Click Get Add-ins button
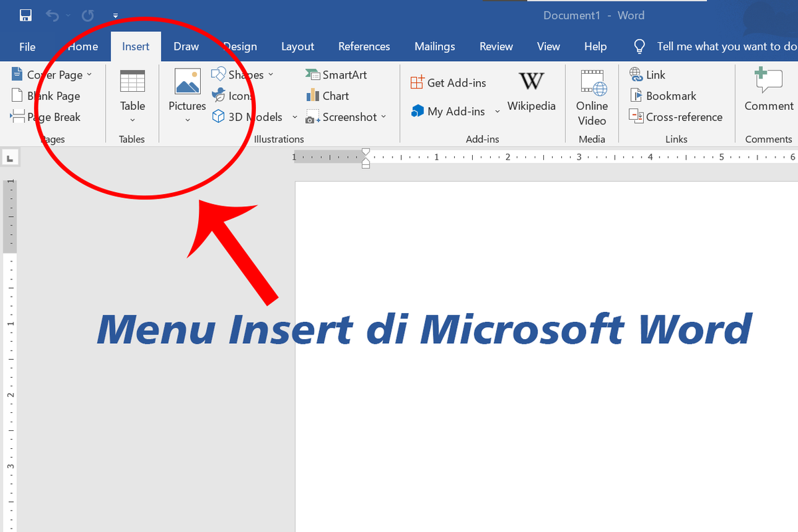Viewport: 798px width, 532px height. coord(448,82)
